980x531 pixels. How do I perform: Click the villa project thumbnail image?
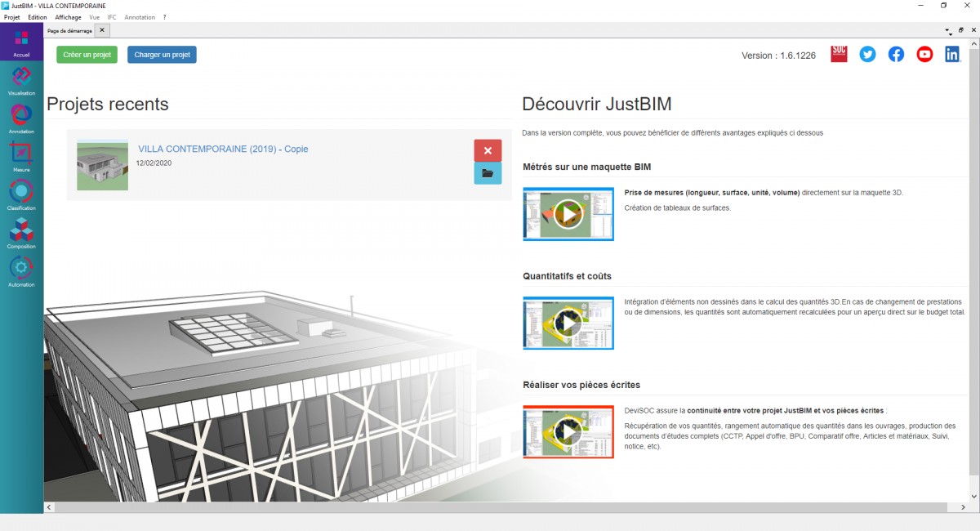coord(102,165)
